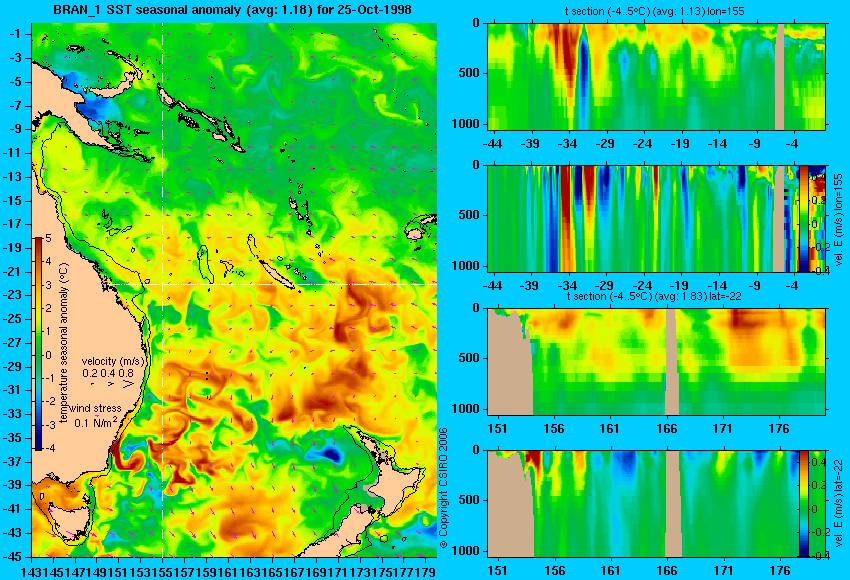Viewport: 850px width, 580px height.
Task: Click the '-23' latitude label on the map axis
Action: (13, 295)
